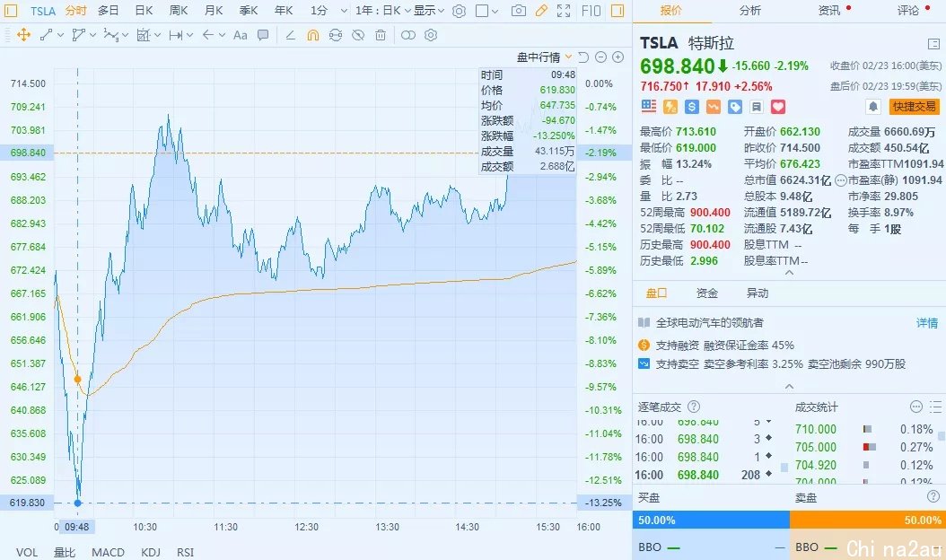
Task: Toggle the drawings sync icon
Action: tap(336, 35)
